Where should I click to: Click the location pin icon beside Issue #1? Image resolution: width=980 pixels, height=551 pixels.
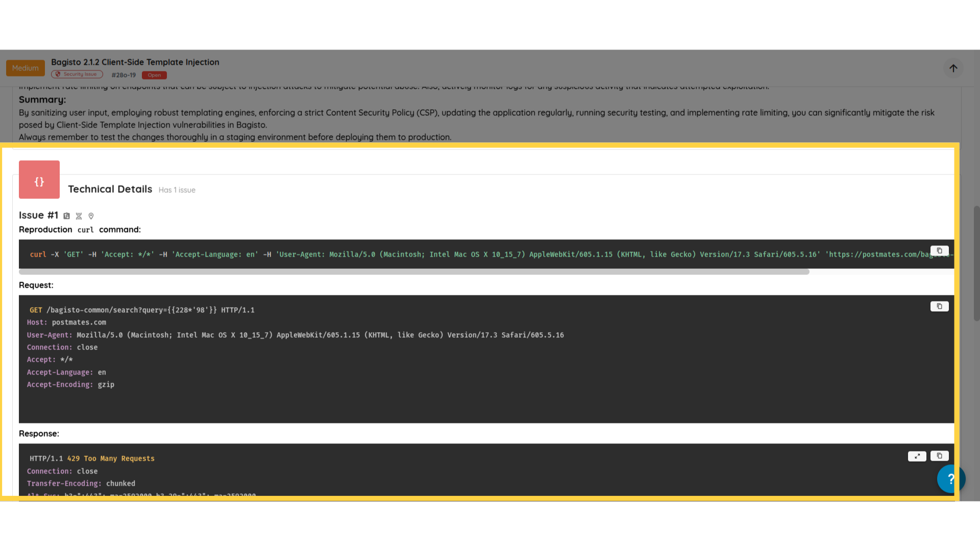click(x=91, y=216)
